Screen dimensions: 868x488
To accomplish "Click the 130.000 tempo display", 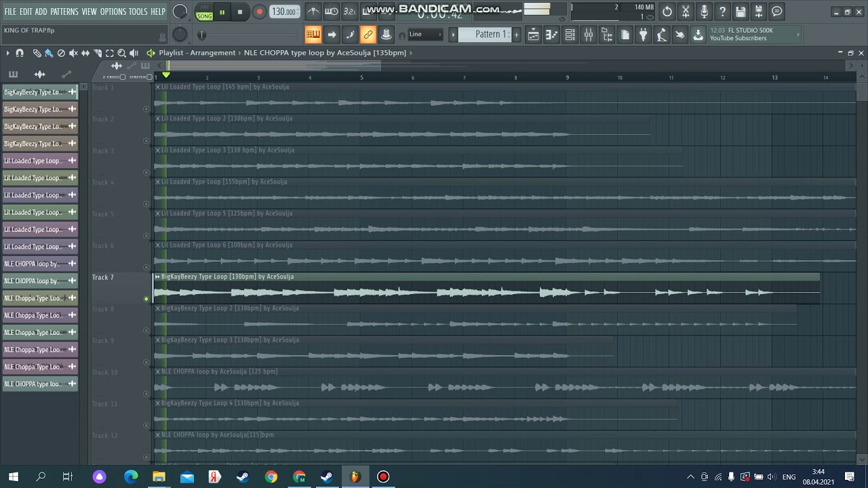I will [283, 12].
